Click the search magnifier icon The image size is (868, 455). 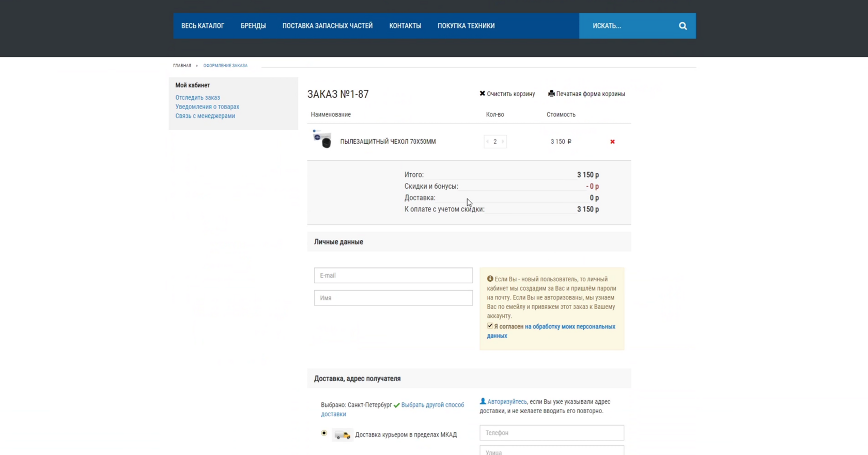pyautogui.click(x=683, y=26)
